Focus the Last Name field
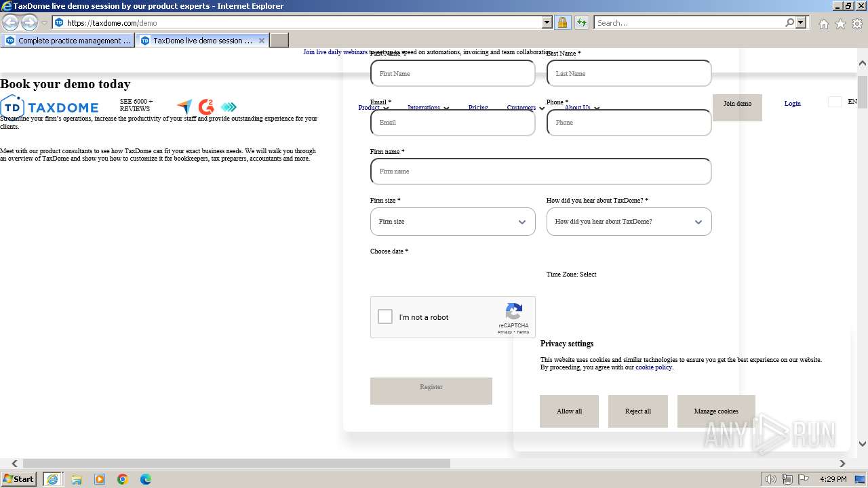Viewport: 868px width, 488px height. click(629, 73)
